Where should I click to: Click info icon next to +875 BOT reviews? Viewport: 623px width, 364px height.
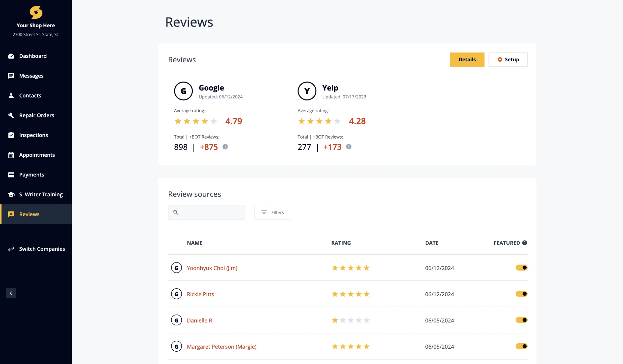225,147
